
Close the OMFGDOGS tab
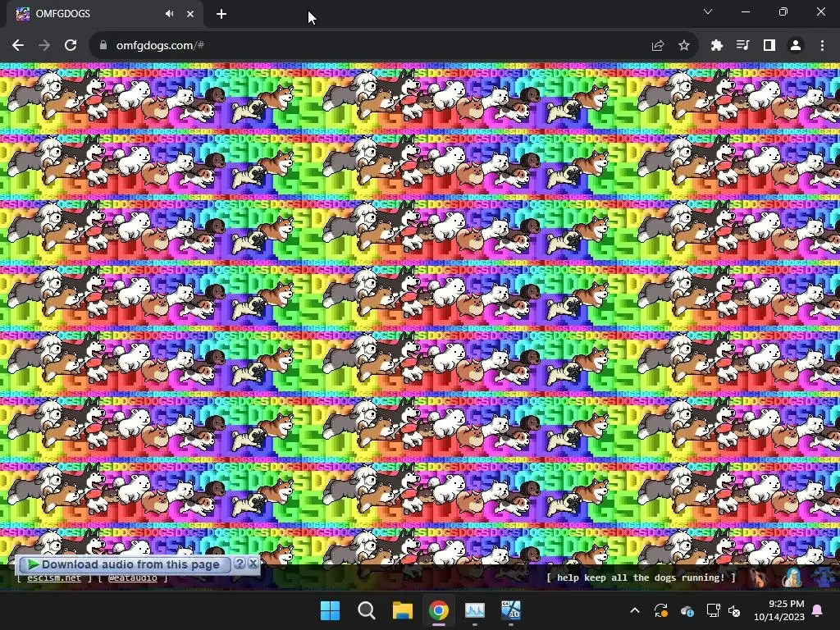click(190, 14)
